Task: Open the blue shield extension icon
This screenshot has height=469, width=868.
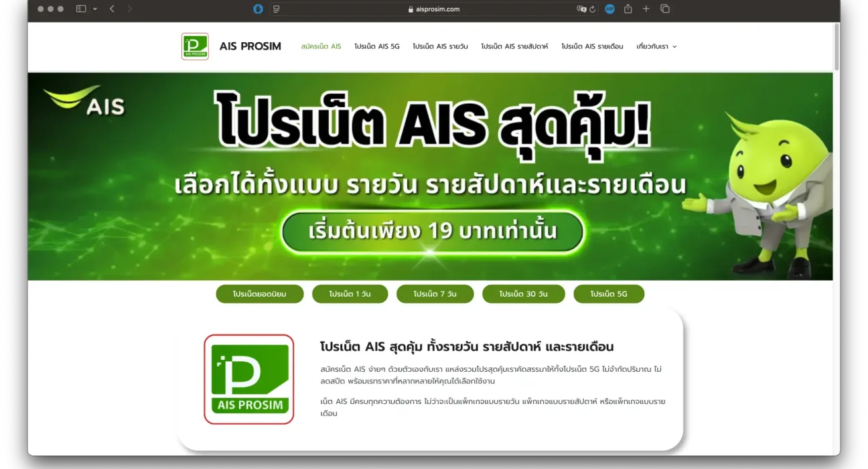Action: [x=258, y=9]
